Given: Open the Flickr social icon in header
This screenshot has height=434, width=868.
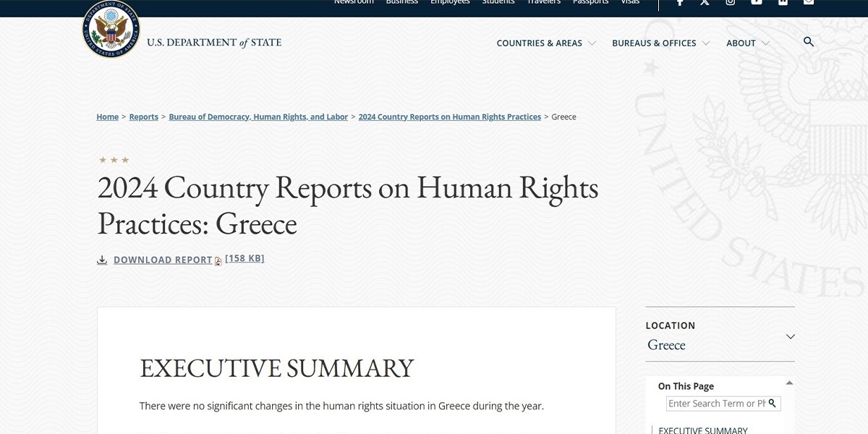Looking at the screenshot, I should (x=783, y=2).
